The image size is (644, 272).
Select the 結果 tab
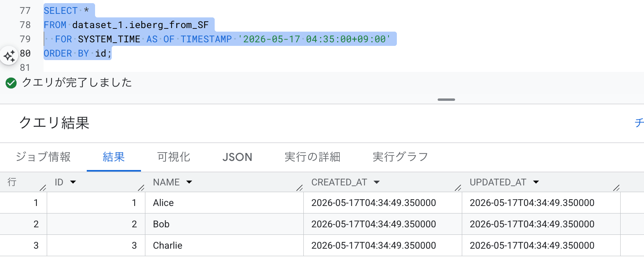[x=114, y=157]
